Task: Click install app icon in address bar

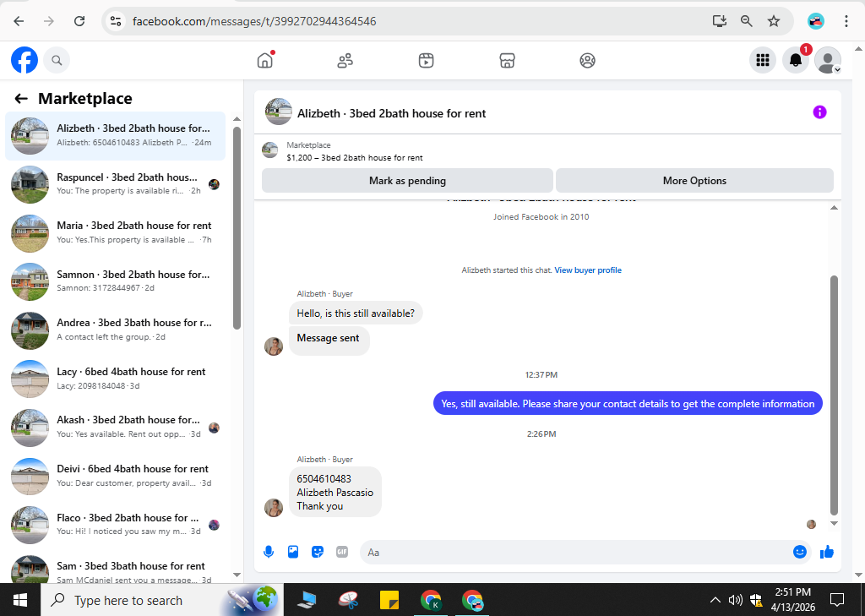Action: 720,21
